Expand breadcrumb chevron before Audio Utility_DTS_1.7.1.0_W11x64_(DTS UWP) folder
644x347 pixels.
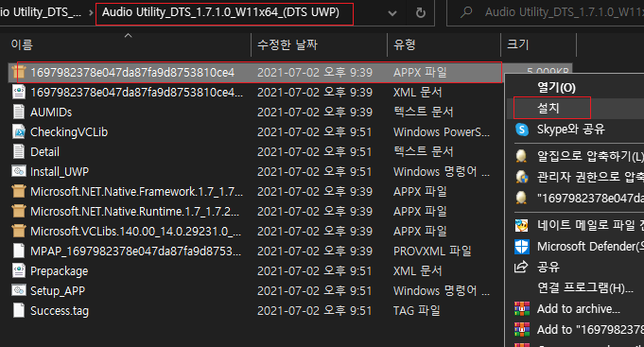click(x=91, y=12)
